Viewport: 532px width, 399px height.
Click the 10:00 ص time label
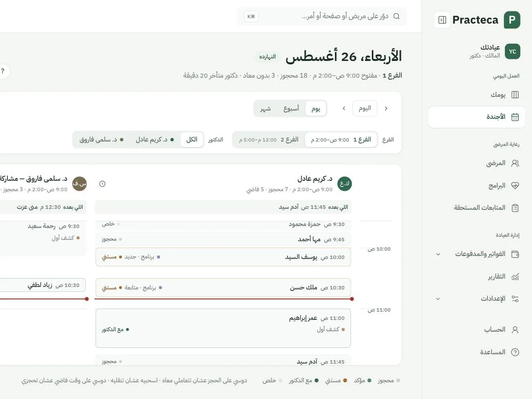click(x=379, y=249)
